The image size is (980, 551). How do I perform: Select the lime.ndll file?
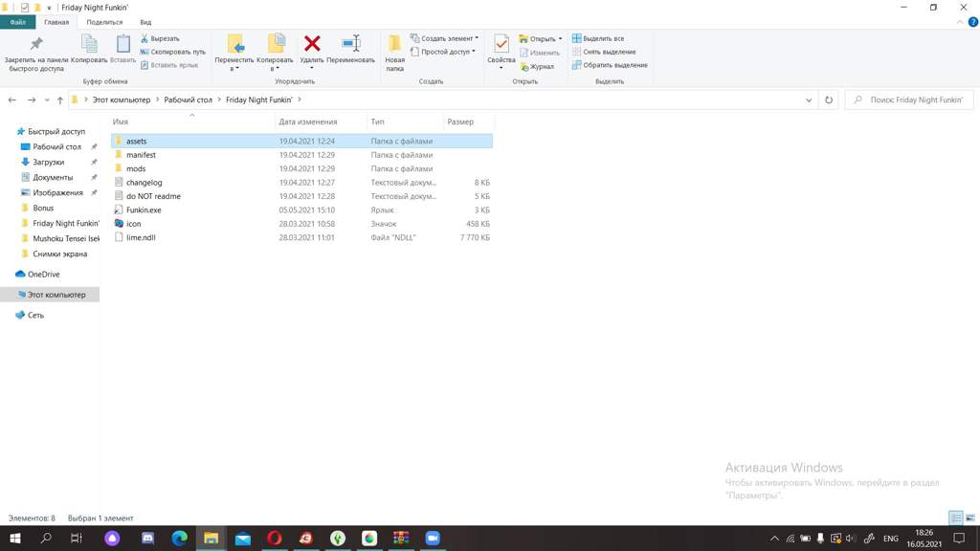click(x=302, y=237)
